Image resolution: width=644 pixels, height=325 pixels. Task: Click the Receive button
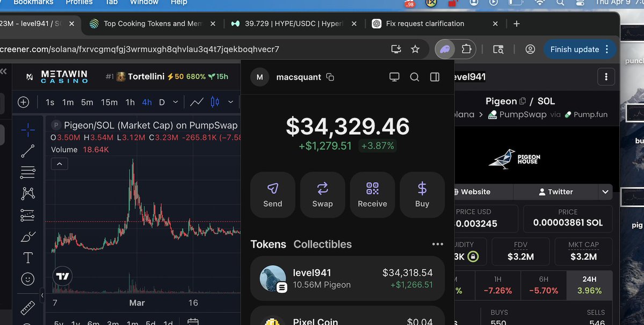click(372, 195)
